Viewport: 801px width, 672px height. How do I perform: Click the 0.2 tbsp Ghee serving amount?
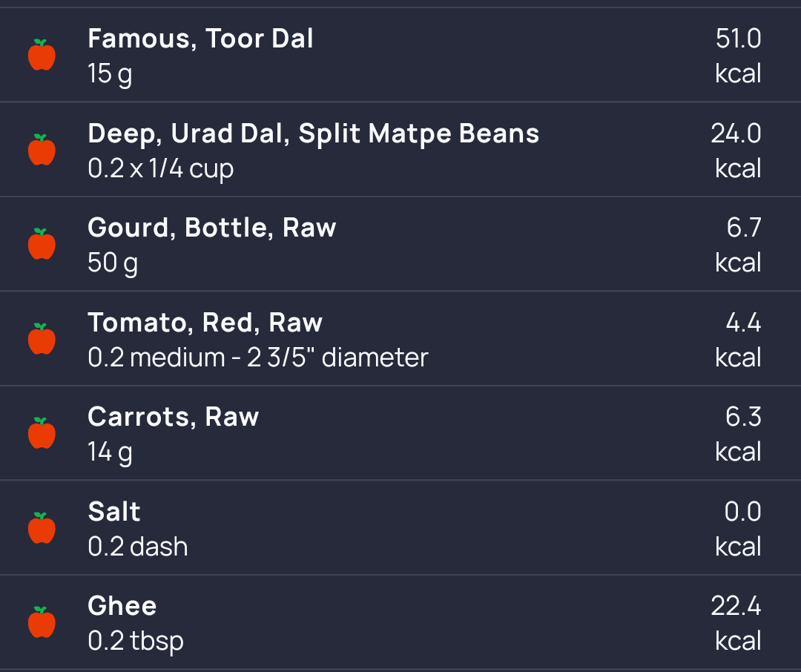point(135,641)
